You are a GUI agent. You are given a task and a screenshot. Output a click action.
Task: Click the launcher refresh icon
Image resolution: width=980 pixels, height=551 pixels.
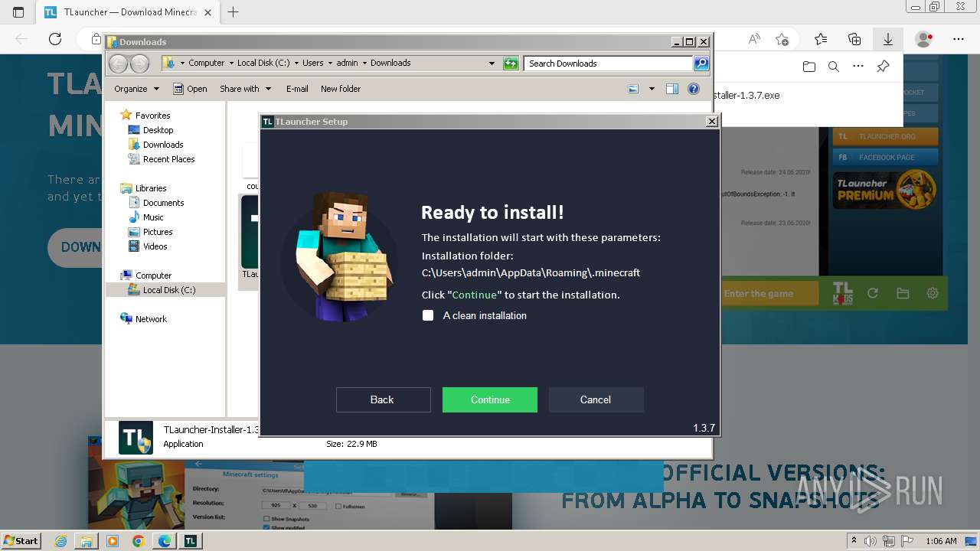(x=872, y=293)
